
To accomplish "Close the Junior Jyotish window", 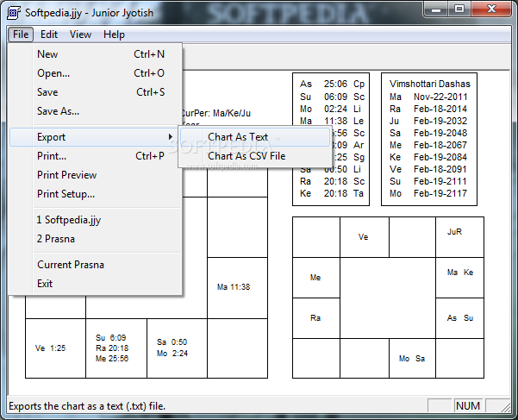I will click(x=491, y=9).
